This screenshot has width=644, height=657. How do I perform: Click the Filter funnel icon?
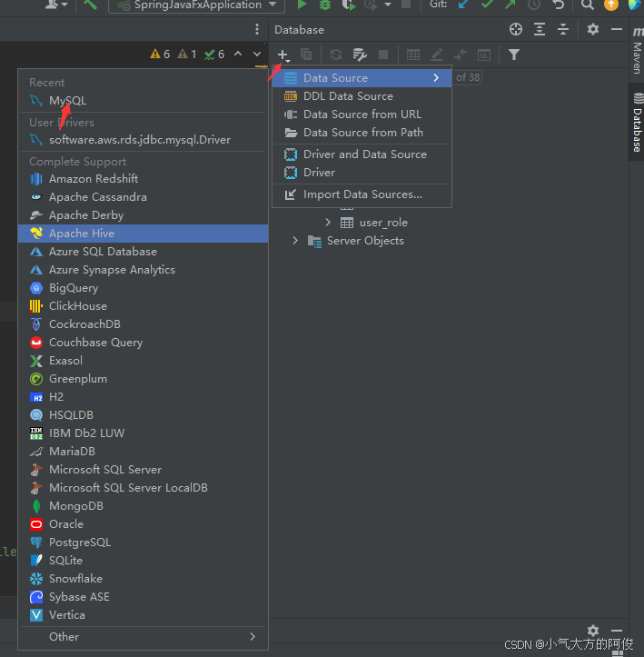click(x=514, y=55)
